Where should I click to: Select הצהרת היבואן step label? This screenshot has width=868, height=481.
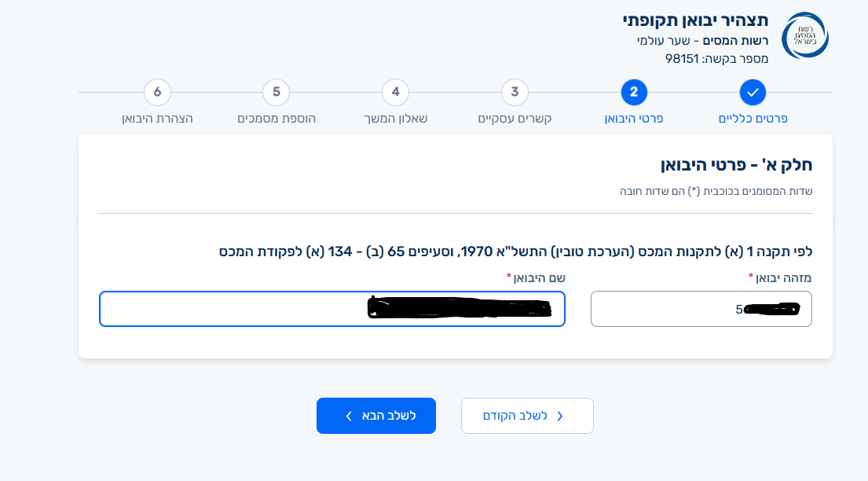[157, 119]
